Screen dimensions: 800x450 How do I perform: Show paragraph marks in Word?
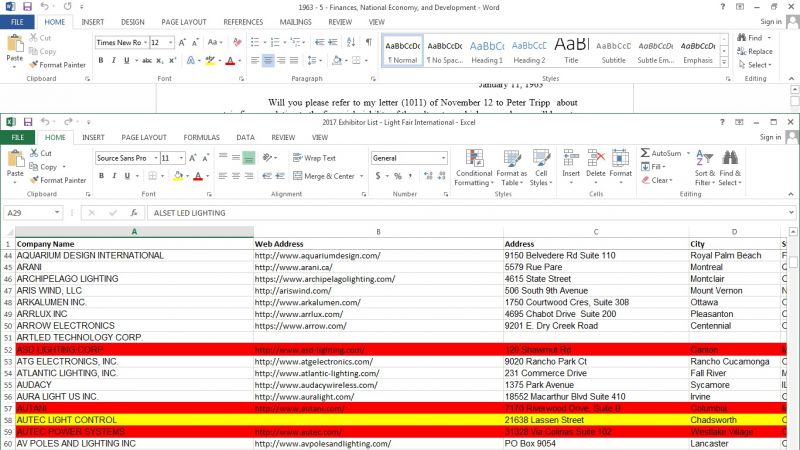click(x=368, y=42)
